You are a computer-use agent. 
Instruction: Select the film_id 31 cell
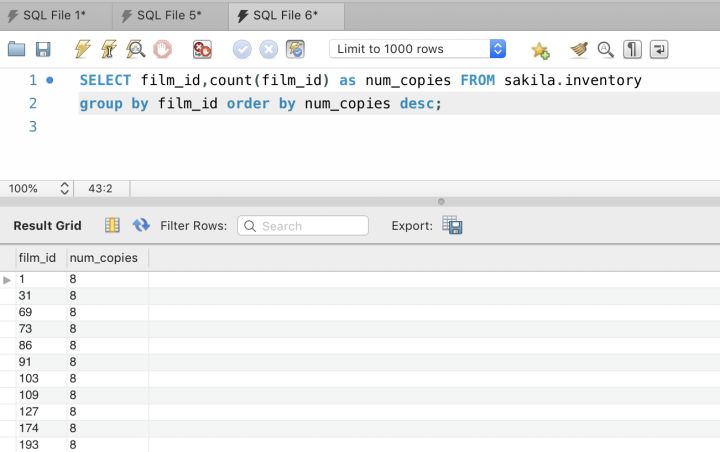click(41, 295)
